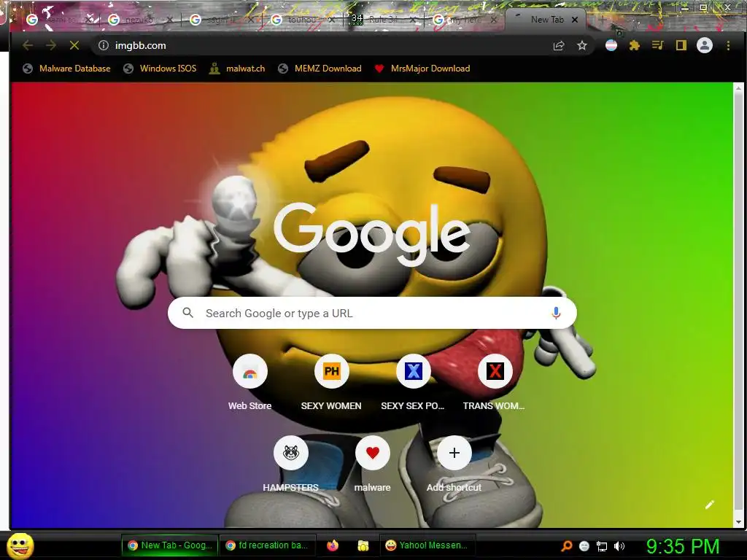Screen dimensions: 747x560
Task: Open the Windows ISOS bookmark
Action: (x=160, y=68)
